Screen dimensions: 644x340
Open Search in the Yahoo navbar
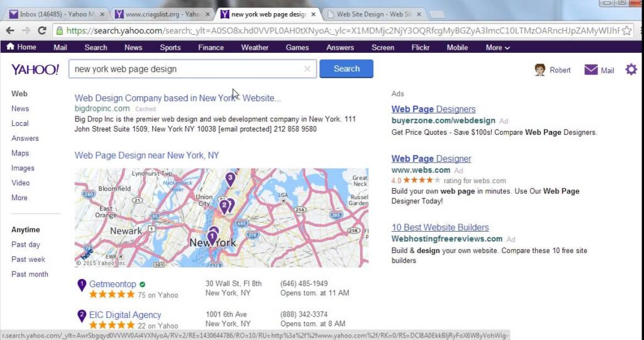point(96,48)
